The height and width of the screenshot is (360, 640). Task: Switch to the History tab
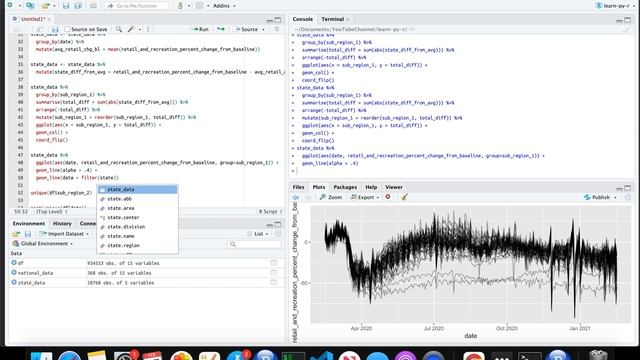(62, 224)
